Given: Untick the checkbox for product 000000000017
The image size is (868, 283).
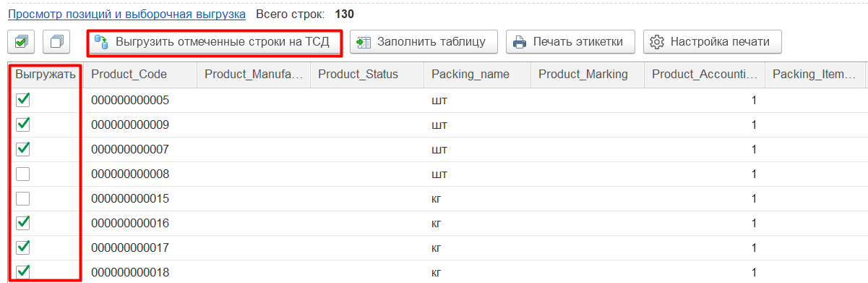Looking at the screenshot, I should [23, 248].
